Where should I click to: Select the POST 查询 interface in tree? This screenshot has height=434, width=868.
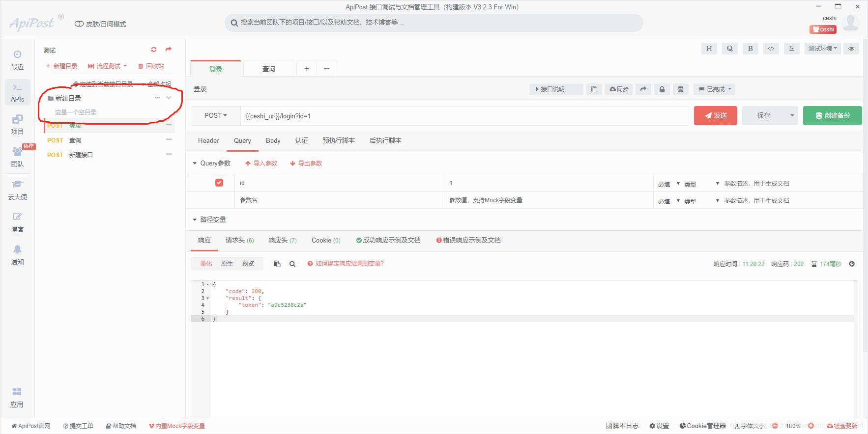click(109, 140)
